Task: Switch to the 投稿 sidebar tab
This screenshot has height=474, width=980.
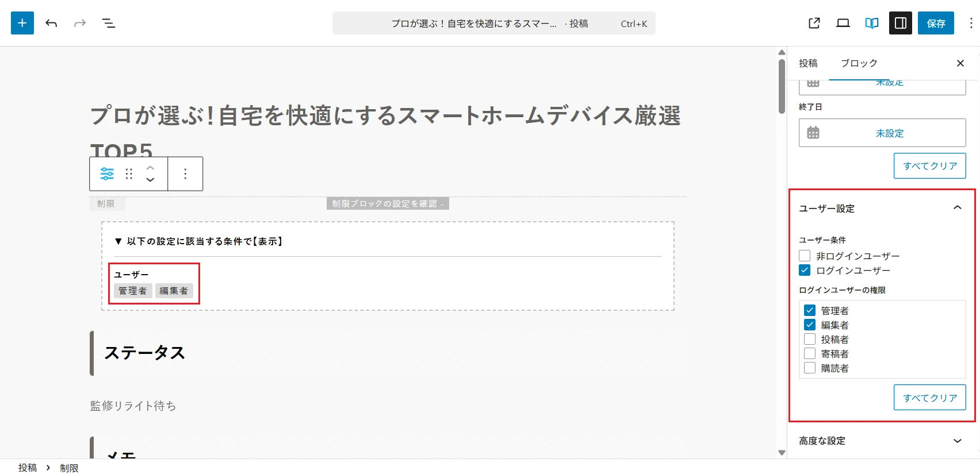Action: pyautogui.click(x=808, y=63)
